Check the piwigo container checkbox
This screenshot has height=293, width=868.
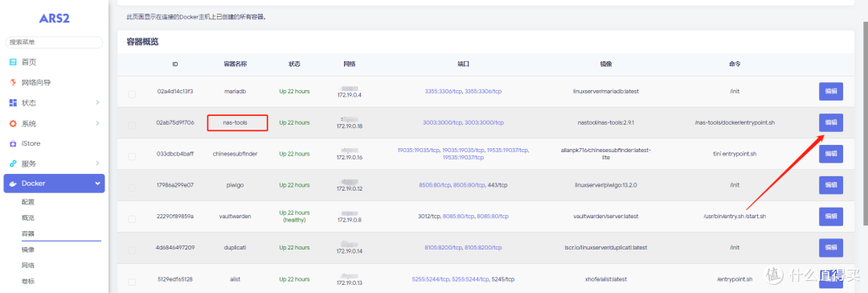click(x=132, y=188)
